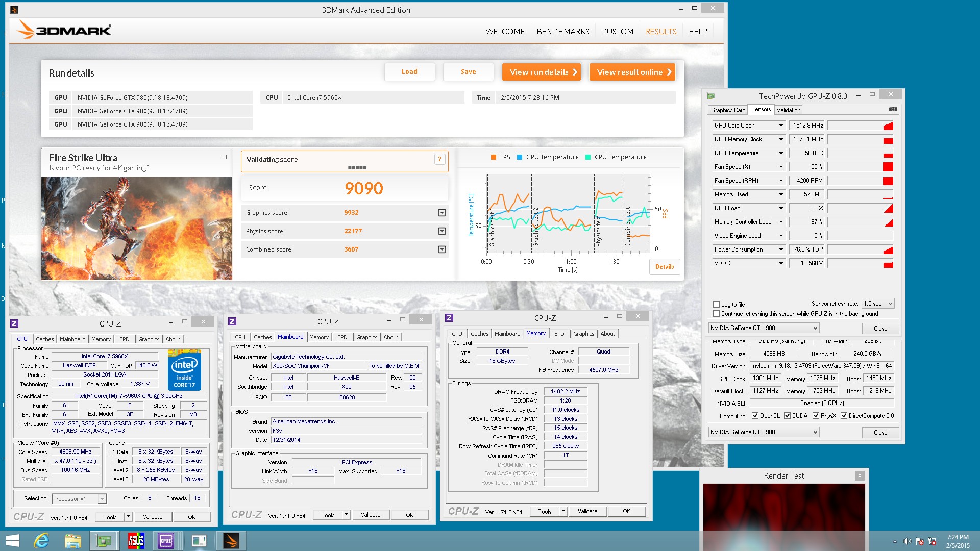The image size is (980, 551).
Task: Open the Tools arrow in CPU-Z Memory window
Action: coord(563,511)
